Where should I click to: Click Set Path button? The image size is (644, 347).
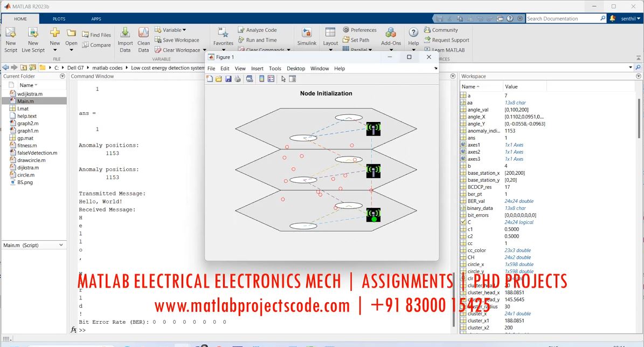click(356, 40)
